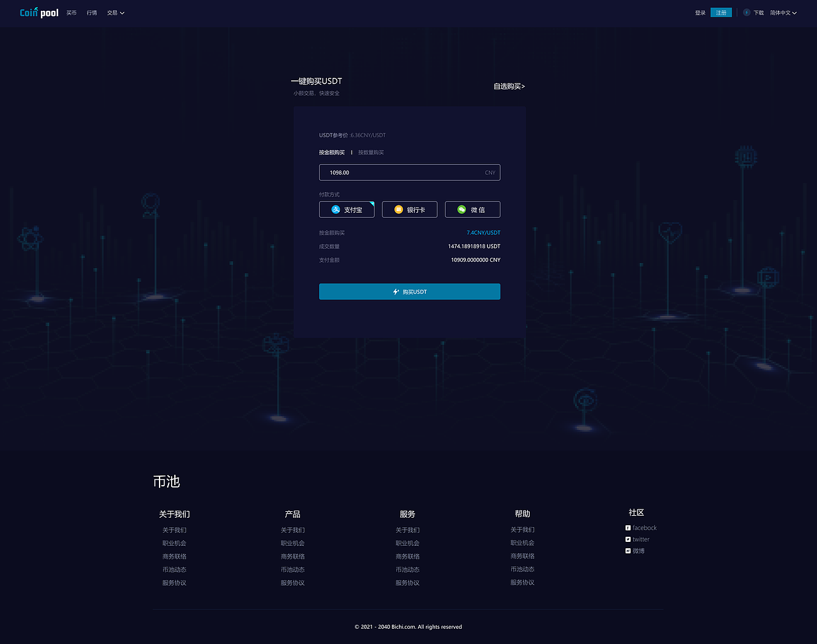The width and height of the screenshot is (817, 644).
Task: Open 职业机会 link under 帮助 column
Action: pyautogui.click(x=522, y=543)
